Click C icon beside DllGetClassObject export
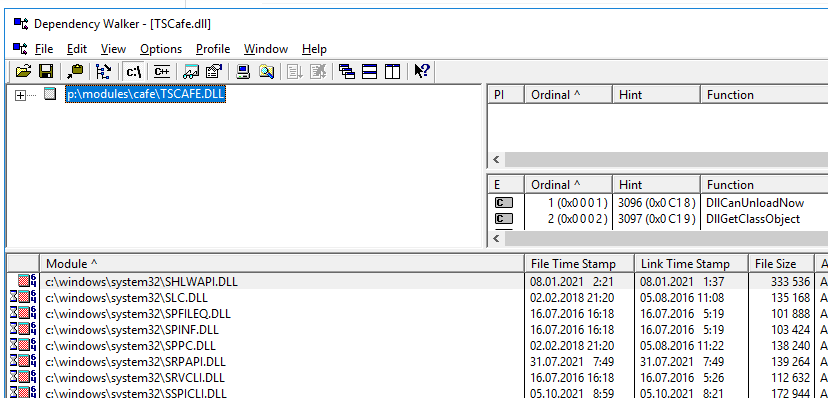The height and width of the screenshot is (398, 828). (x=503, y=219)
